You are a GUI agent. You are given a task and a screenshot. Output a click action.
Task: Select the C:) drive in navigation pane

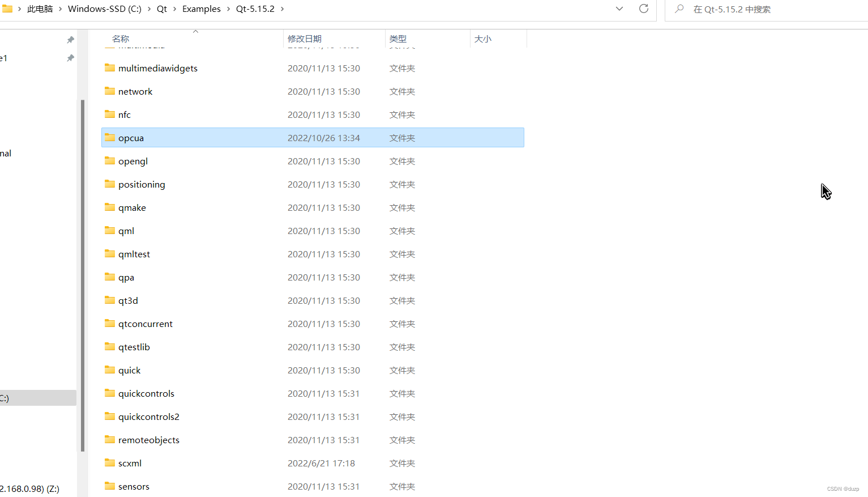(x=38, y=398)
